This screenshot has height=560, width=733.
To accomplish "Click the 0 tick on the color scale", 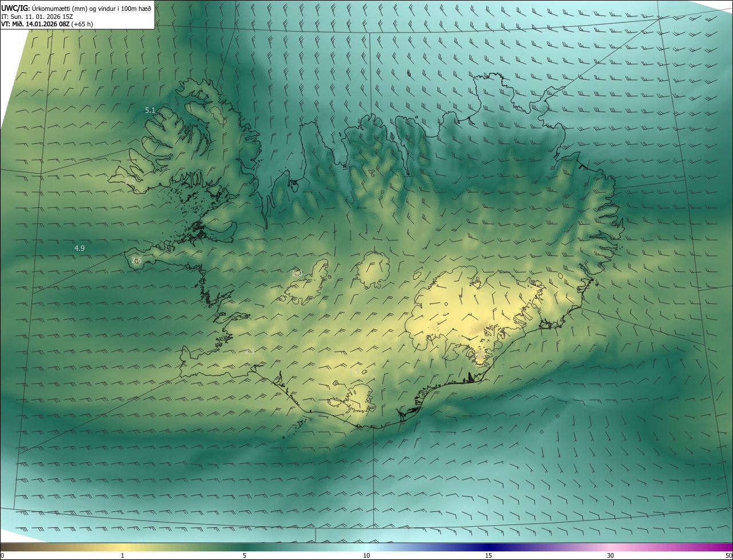I will 2,555.
